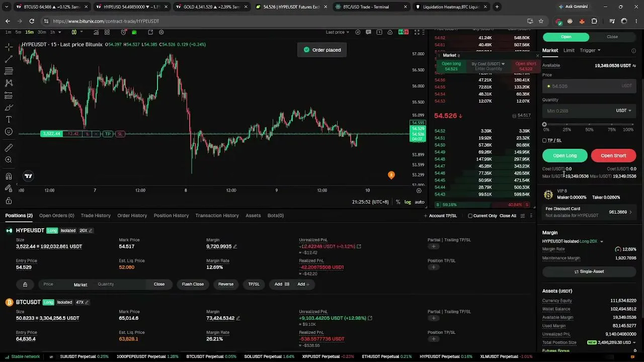
Task: Switch to the Position History tab
Action: tap(171, 216)
